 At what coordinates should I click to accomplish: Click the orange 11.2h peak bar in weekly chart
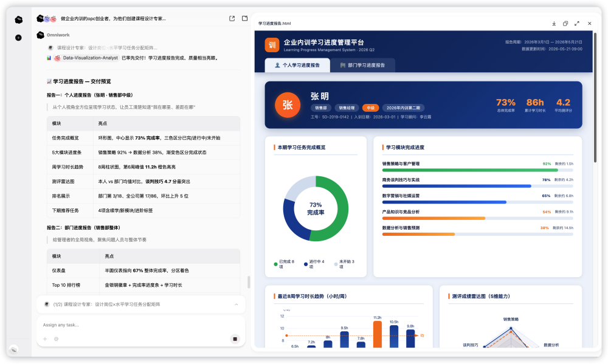click(x=378, y=334)
